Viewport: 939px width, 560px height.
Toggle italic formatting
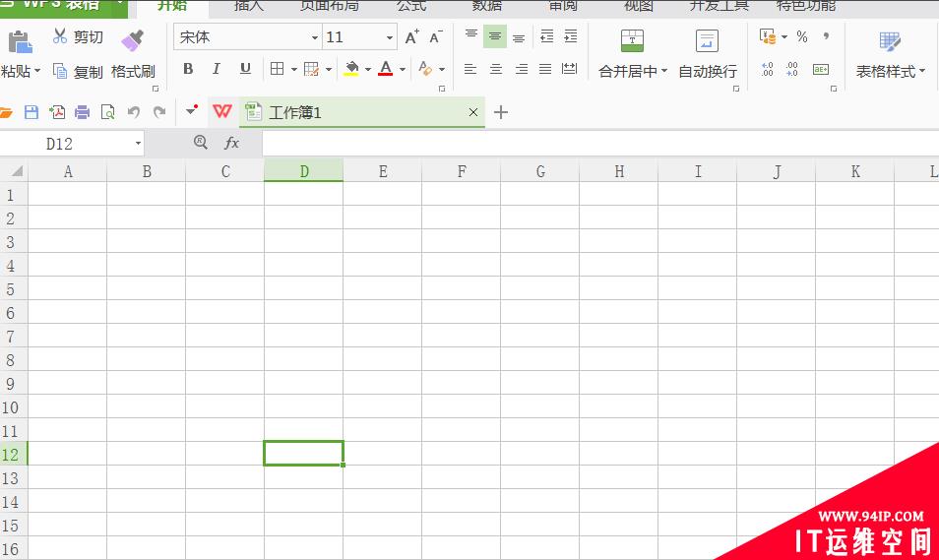217,69
